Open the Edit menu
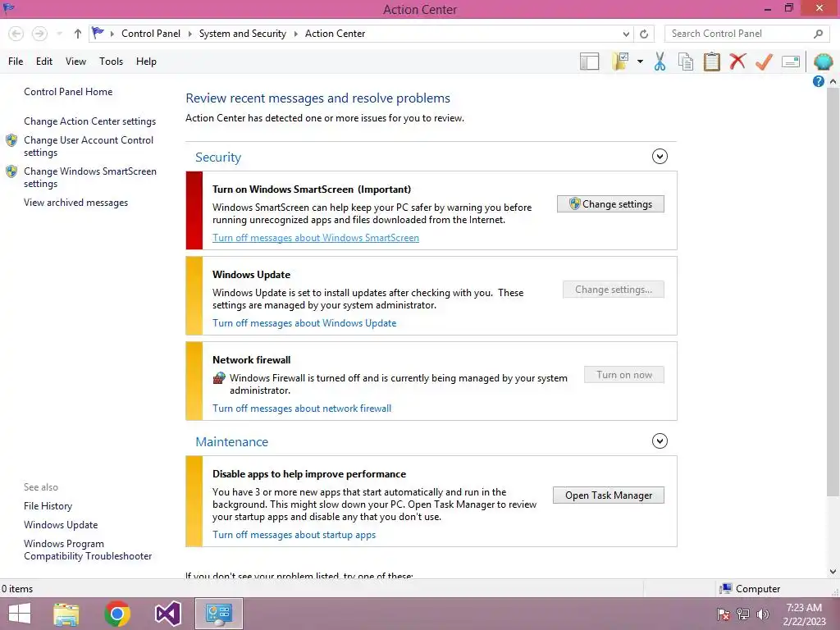 pos(44,62)
